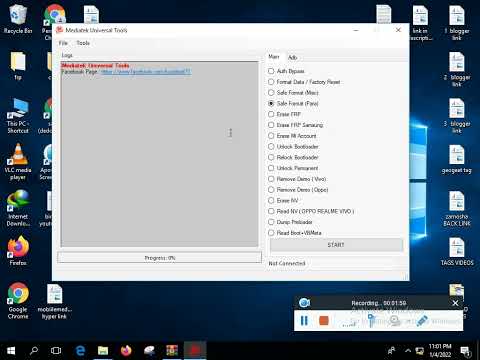Select Format Data / Factory Reset option

pyautogui.click(x=271, y=82)
